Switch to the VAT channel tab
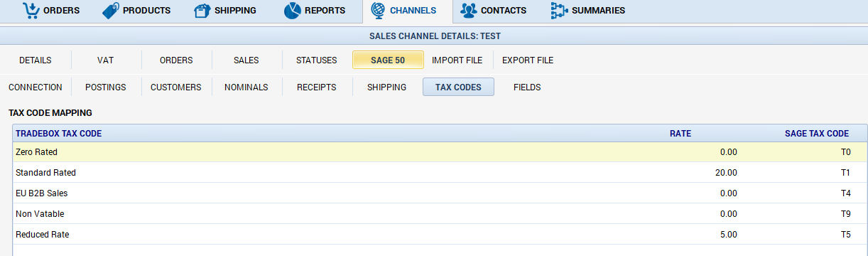 106,60
